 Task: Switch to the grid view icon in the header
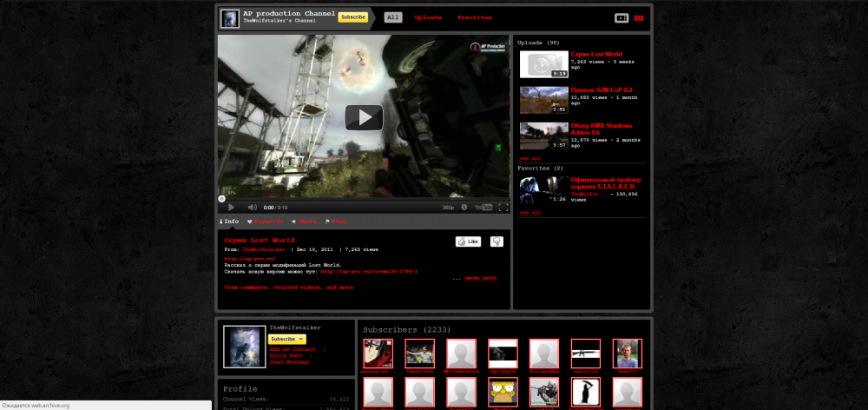pyautogui.click(x=639, y=18)
